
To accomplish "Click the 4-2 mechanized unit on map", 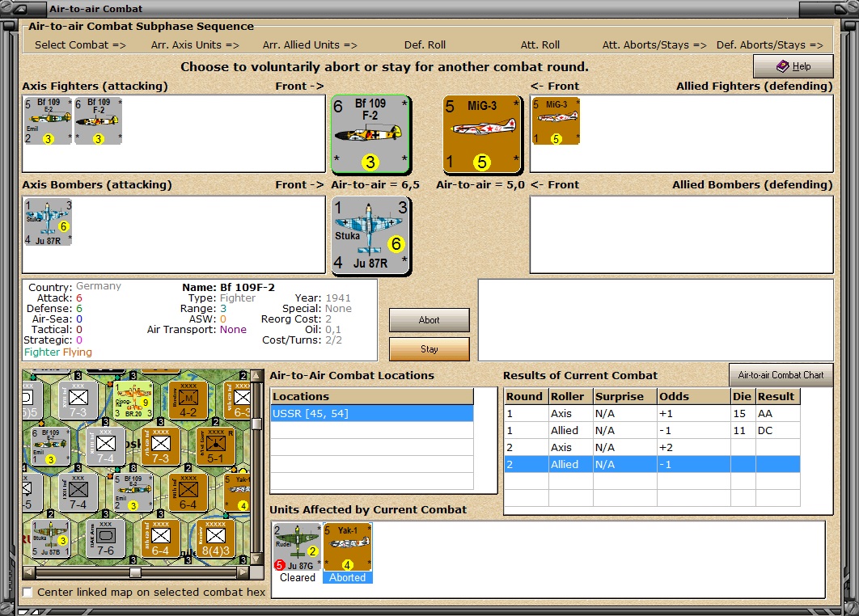I will 188,400.
